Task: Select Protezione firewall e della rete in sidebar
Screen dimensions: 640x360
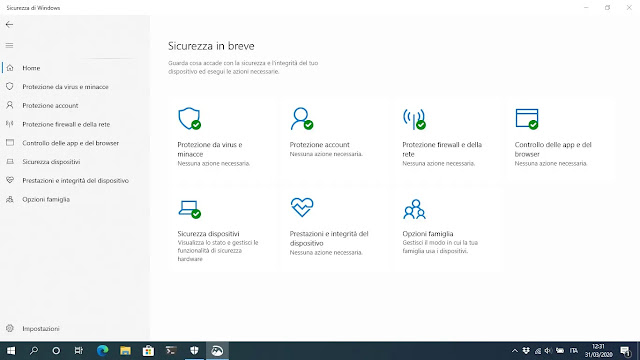Action: coord(66,124)
